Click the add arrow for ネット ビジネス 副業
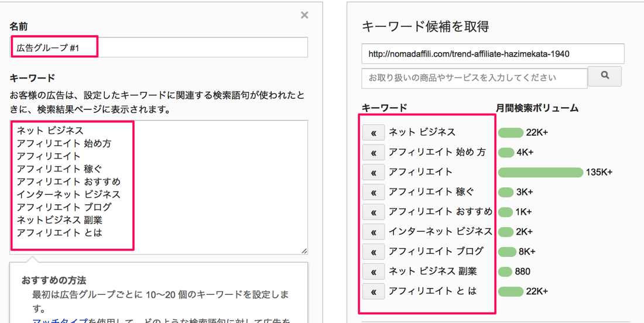This screenshot has width=644, height=323. (374, 272)
